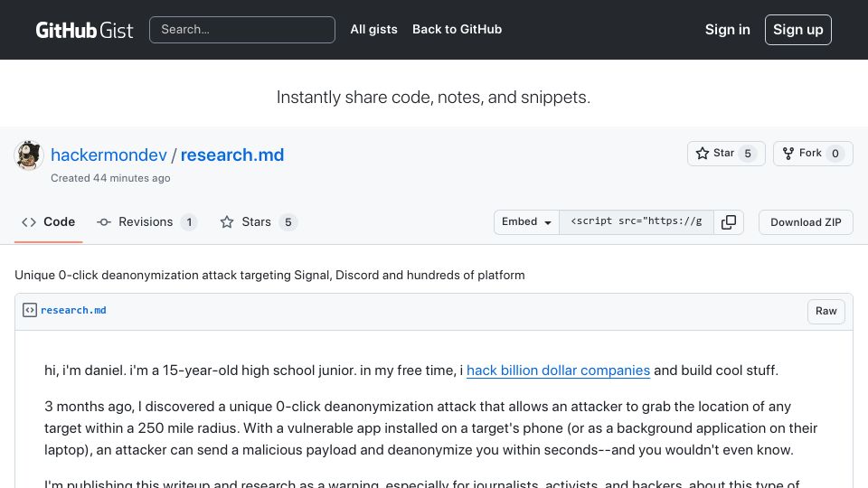Switch to the Stars tab
The width and height of the screenshot is (868, 488).
point(259,222)
